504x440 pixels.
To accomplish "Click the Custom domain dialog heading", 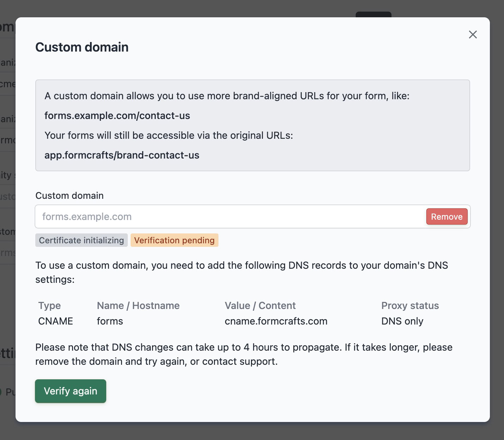I will point(82,47).
